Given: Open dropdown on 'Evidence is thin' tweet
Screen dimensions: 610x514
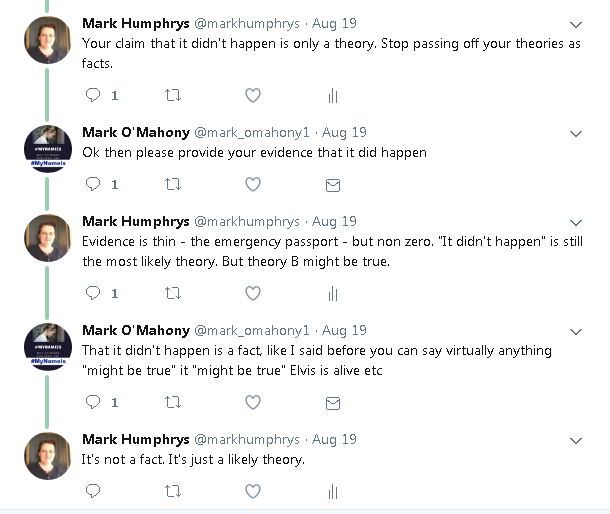Looking at the screenshot, I should (576, 222).
